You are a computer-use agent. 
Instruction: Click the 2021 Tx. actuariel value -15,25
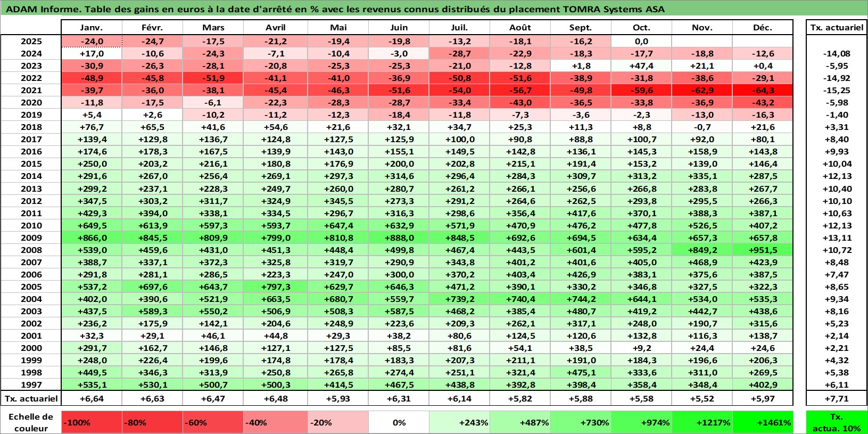click(837, 90)
